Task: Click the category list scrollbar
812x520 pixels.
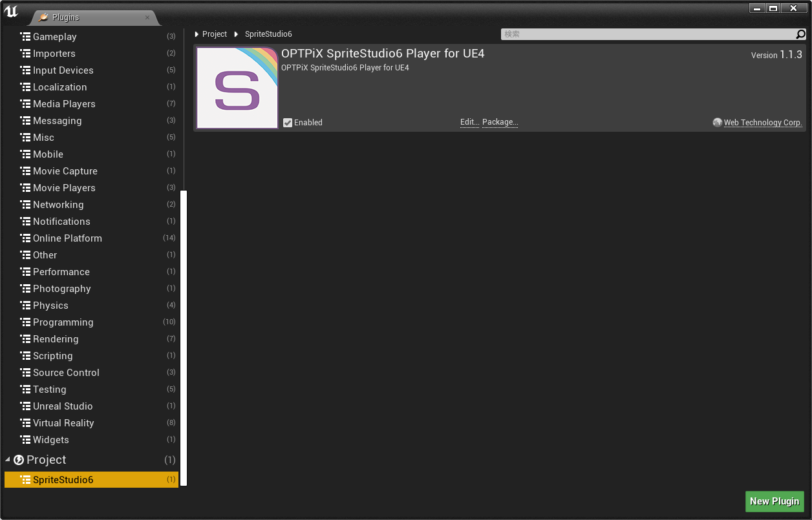Action: pos(184,338)
